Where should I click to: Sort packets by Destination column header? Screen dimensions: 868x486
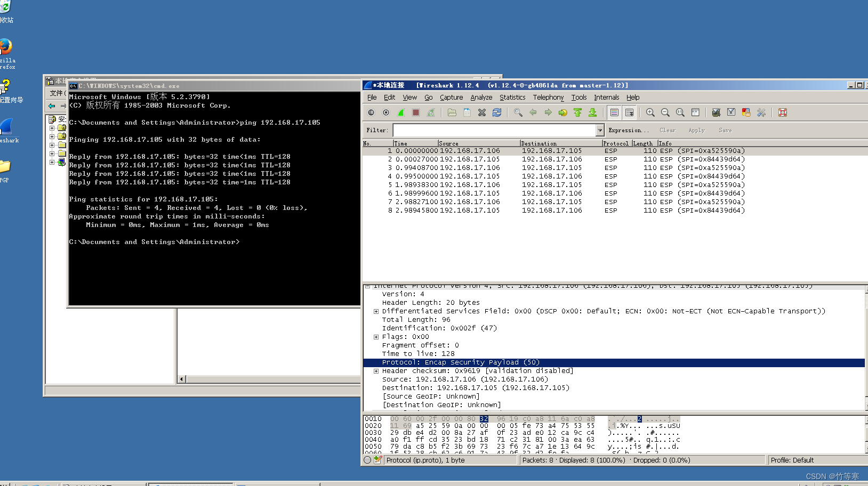561,143
